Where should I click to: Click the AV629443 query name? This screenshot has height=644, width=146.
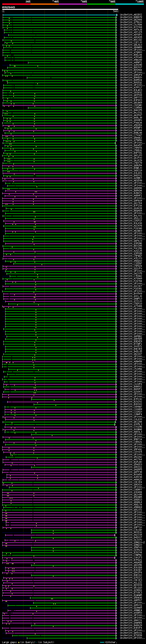pos(8,7)
